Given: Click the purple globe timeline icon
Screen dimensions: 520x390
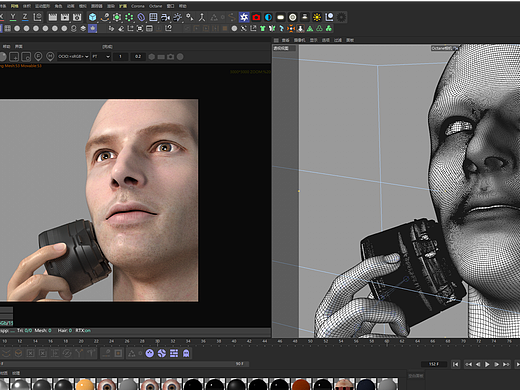Looking at the screenshot, I should [x=162, y=353].
